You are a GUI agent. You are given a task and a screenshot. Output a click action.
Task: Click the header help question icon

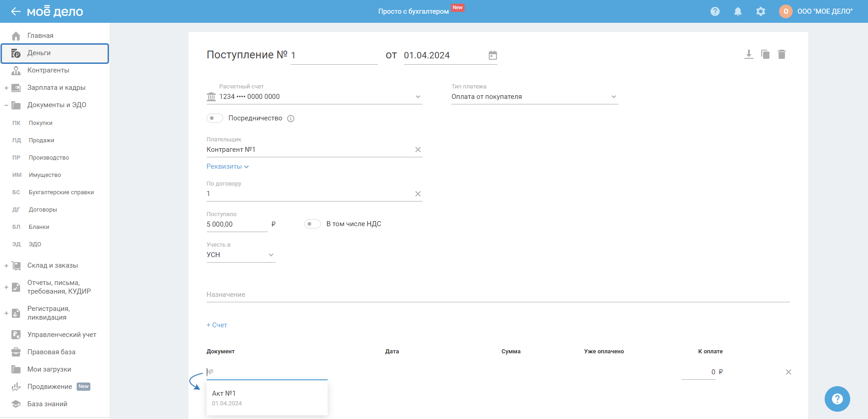(715, 11)
